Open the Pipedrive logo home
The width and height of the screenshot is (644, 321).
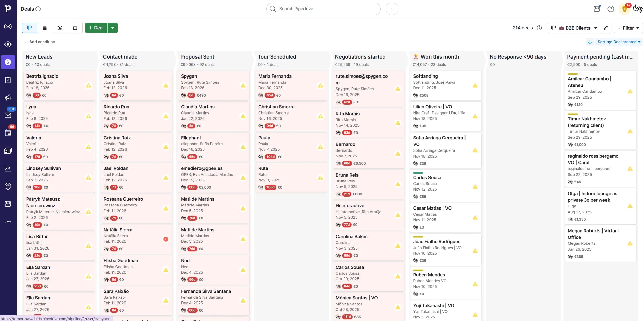coord(8,9)
